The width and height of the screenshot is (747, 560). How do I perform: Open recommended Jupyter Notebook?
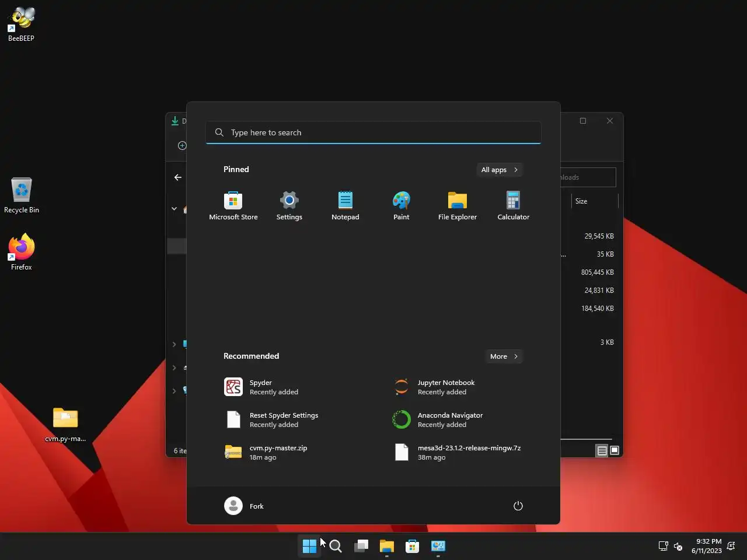click(458, 387)
